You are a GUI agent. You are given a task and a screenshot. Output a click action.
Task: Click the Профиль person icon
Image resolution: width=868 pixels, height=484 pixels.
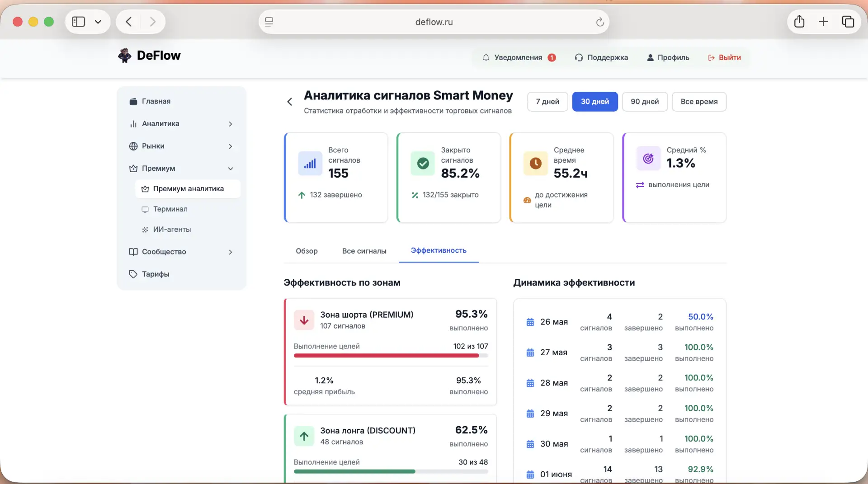650,57
